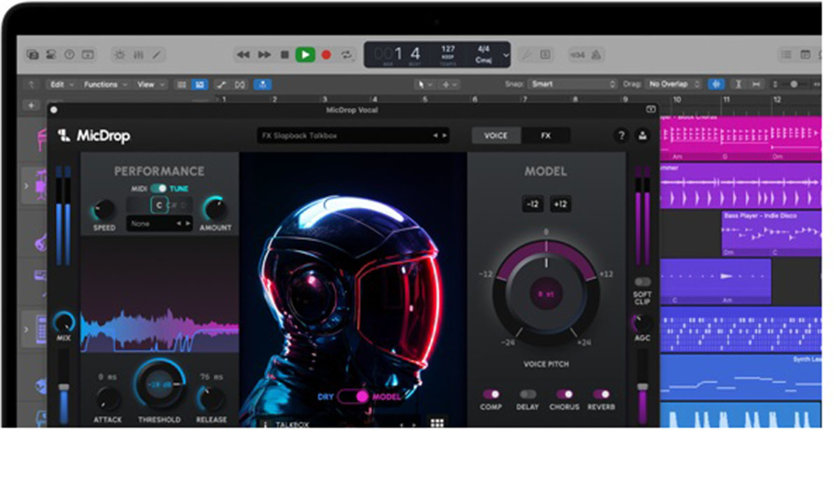This screenshot has height=504, width=840.
Task: Toggle the CHORUS effect switch
Action: tap(564, 395)
